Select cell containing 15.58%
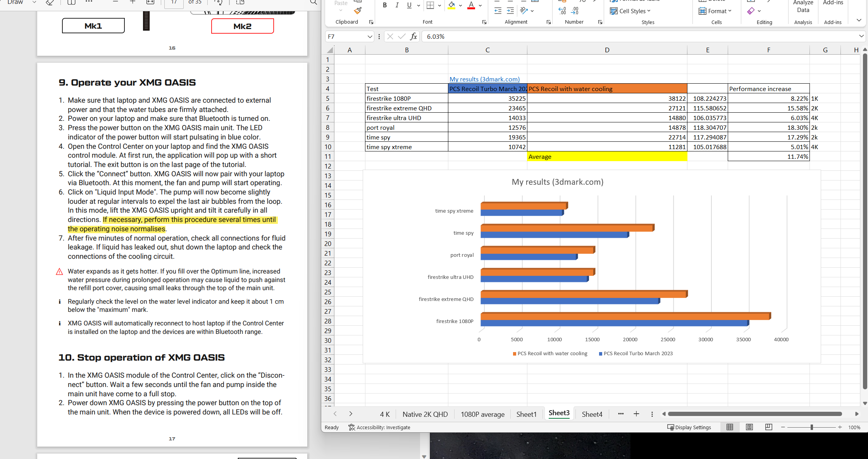Viewport: 868px width, 459px height. tap(768, 108)
